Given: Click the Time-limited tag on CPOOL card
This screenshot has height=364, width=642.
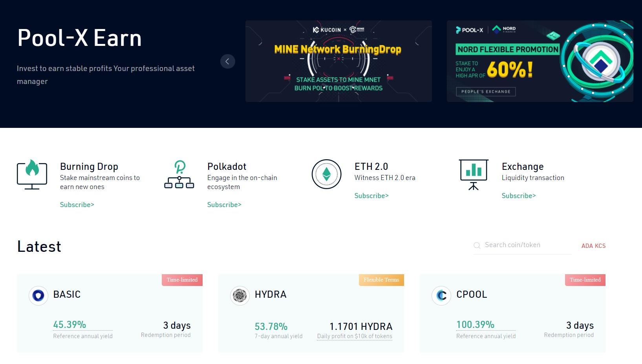Looking at the screenshot, I should pyautogui.click(x=585, y=280).
